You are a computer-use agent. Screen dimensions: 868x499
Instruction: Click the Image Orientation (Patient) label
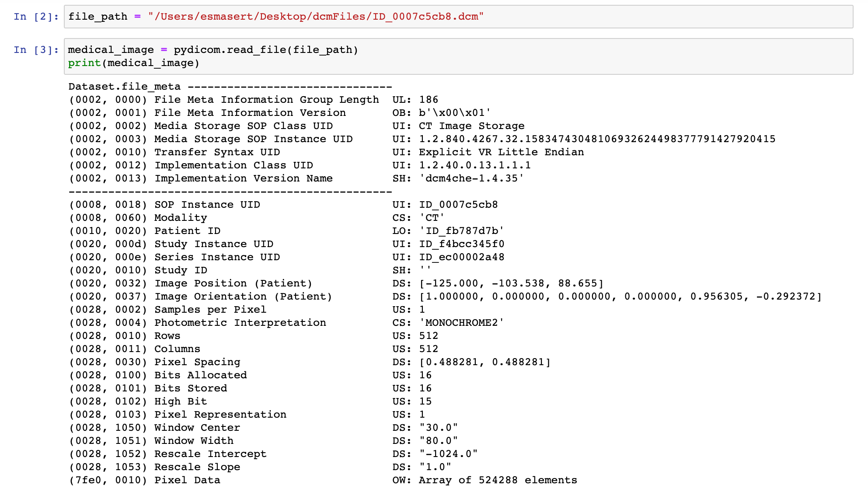pos(243,297)
